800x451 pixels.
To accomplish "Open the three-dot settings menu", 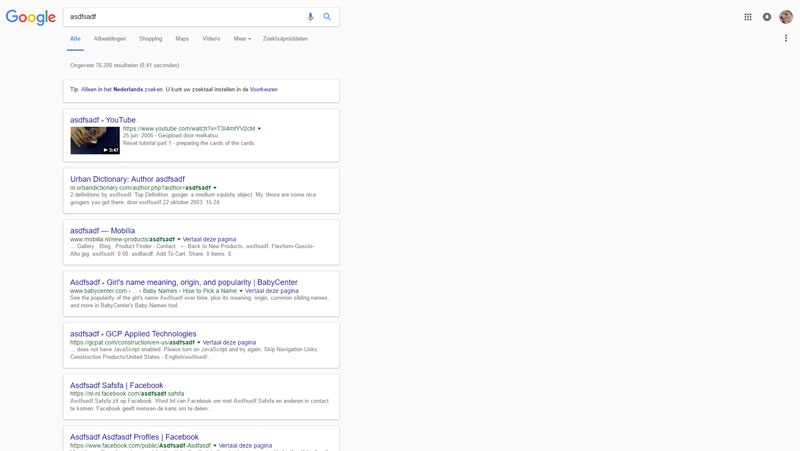I will click(x=786, y=38).
